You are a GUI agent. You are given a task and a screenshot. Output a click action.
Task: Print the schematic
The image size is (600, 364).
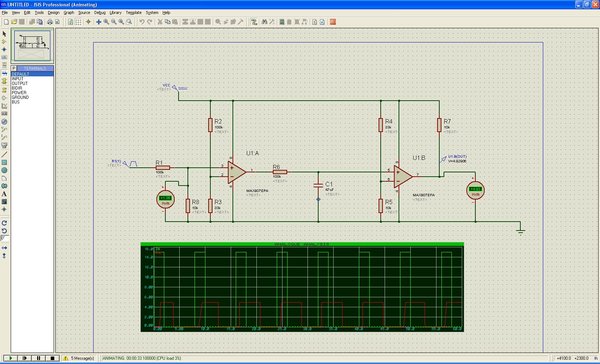[50, 22]
